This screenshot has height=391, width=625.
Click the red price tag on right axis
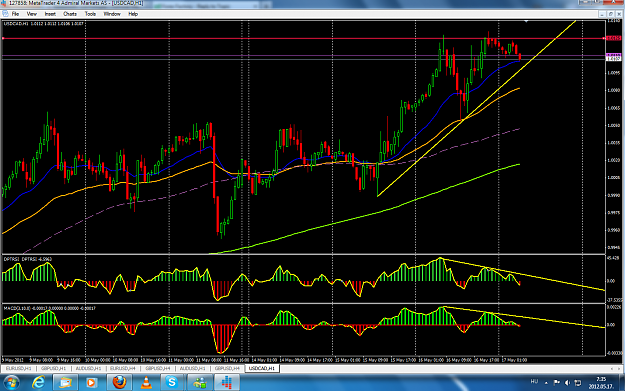point(613,38)
